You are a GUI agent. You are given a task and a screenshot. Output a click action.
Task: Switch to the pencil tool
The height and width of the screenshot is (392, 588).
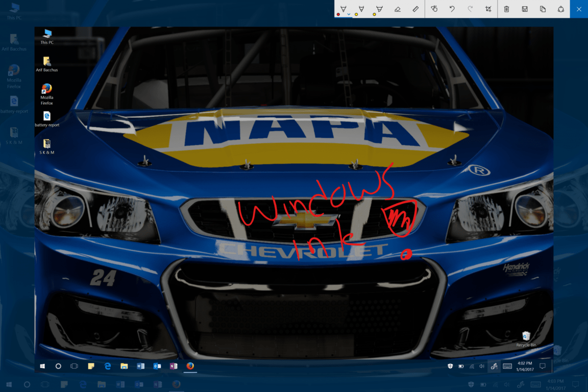361,8
